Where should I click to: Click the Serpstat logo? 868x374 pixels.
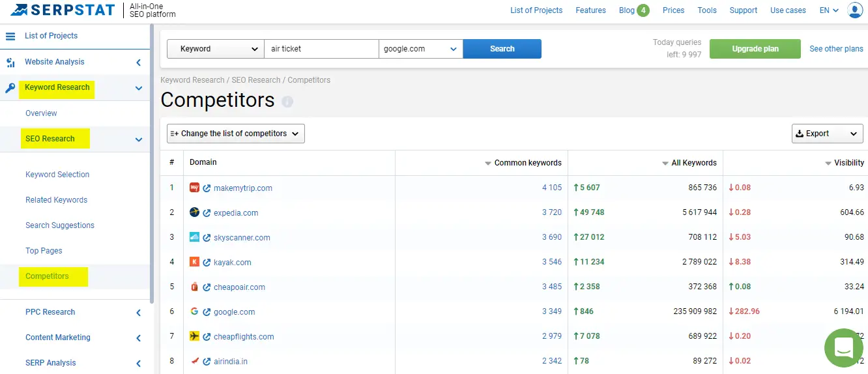[x=62, y=10]
